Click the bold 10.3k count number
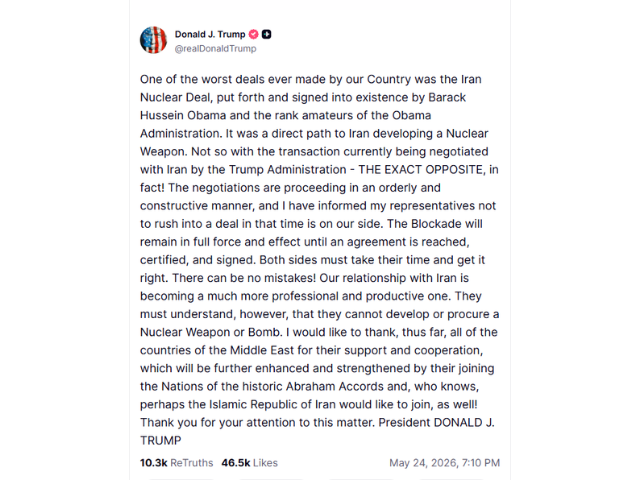This screenshot has height=480, width=640. (153, 463)
